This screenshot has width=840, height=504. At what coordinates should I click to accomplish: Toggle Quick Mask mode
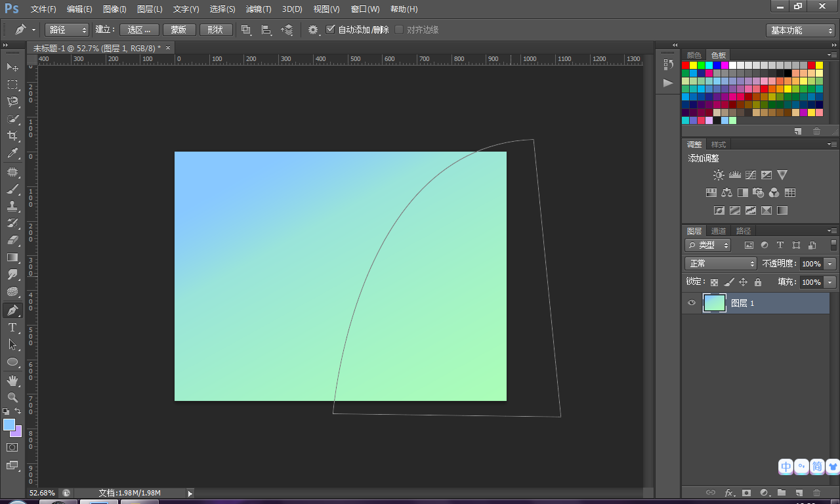pos(12,447)
